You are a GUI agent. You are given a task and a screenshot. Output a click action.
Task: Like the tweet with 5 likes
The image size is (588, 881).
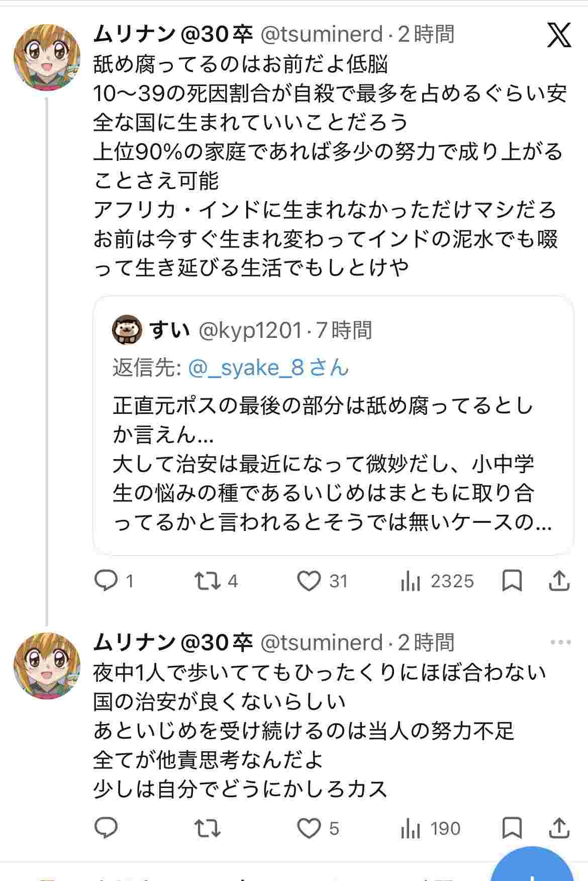(x=309, y=828)
